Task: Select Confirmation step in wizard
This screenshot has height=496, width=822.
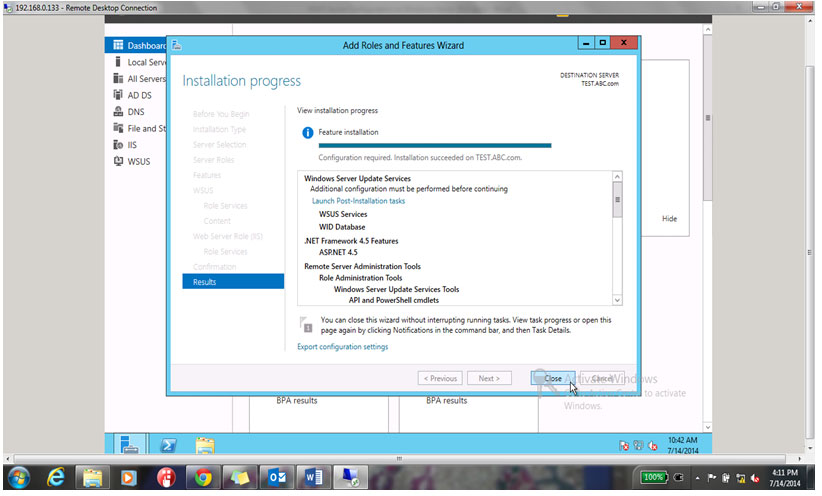Action: coord(214,267)
